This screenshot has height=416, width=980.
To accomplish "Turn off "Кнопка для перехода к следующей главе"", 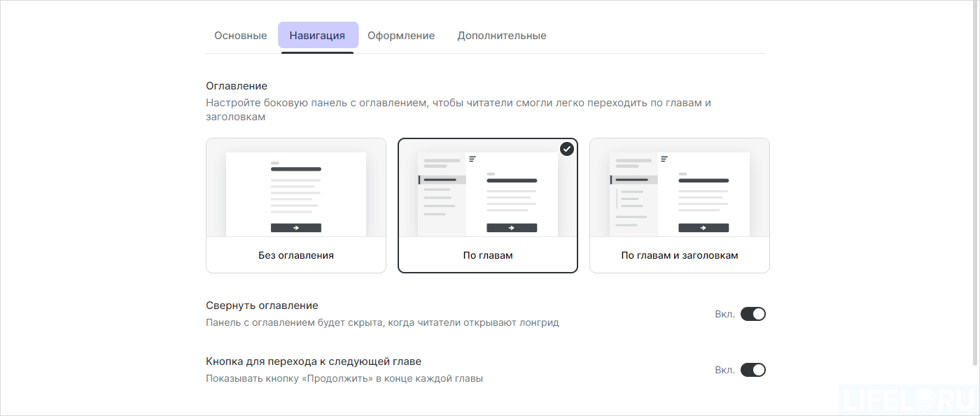I will (x=754, y=370).
